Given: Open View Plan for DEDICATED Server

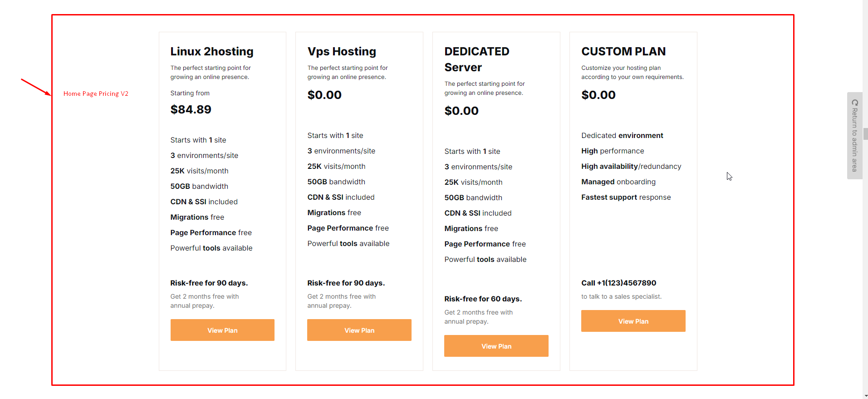Looking at the screenshot, I should coord(496,346).
